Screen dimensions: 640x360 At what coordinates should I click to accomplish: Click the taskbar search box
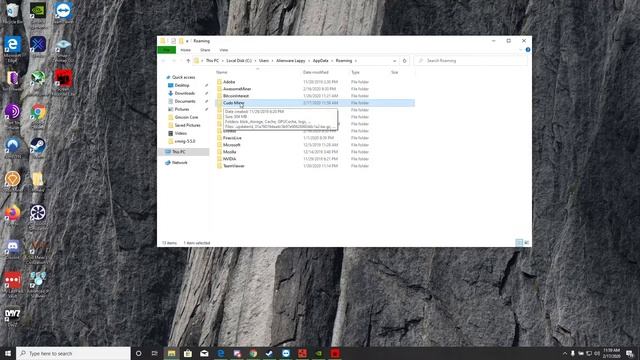coord(73,353)
